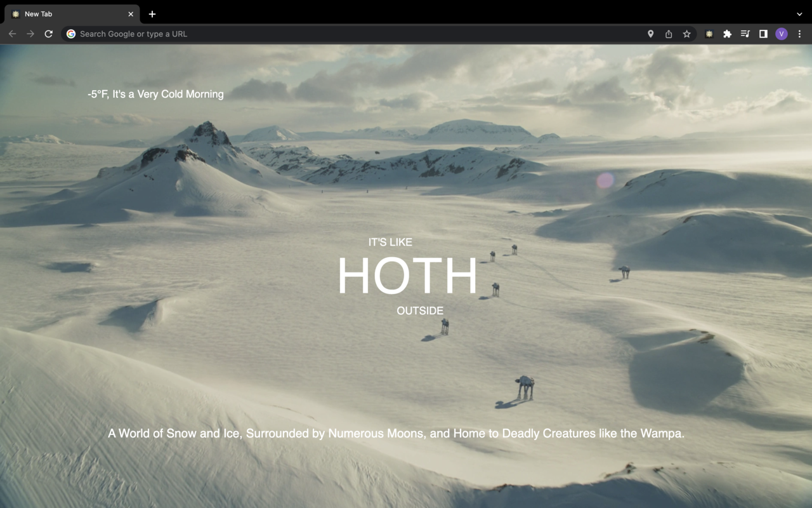812x508 pixels.
Task: Click the location permission pin icon
Action: pos(650,34)
